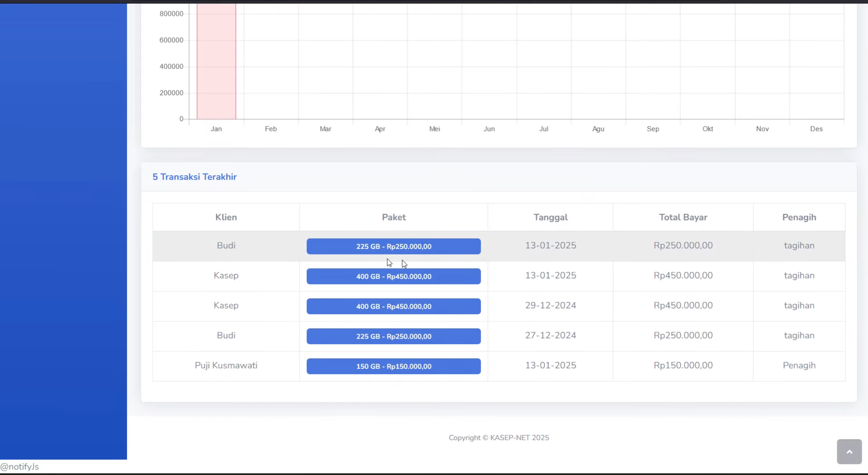Click Budi in the highlighted first row
Viewport: 868px width, 475px height.
(226, 246)
